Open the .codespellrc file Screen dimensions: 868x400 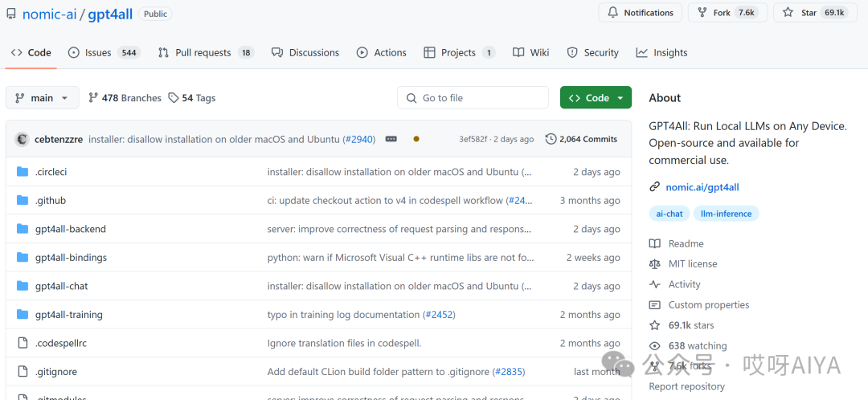point(61,344)
